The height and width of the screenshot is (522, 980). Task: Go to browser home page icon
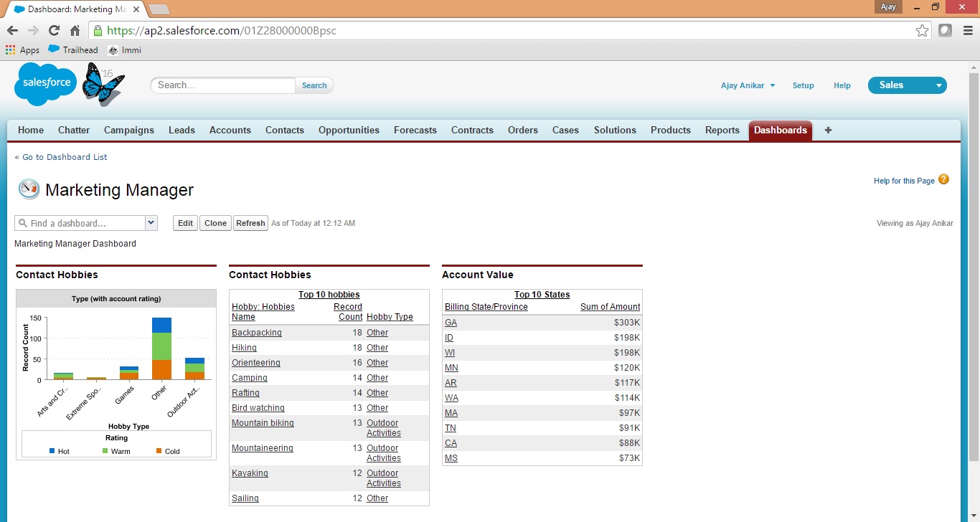pos(75,30)
